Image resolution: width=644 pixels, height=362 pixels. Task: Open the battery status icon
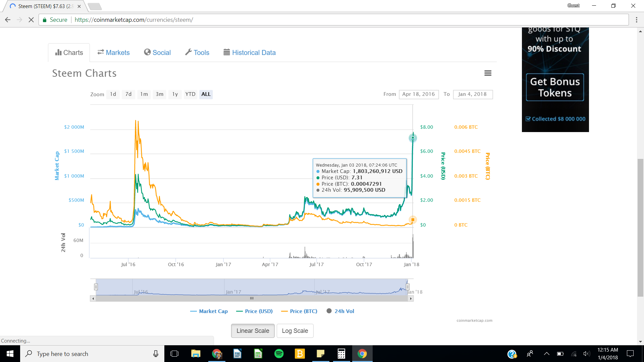[x=560, y=354]
